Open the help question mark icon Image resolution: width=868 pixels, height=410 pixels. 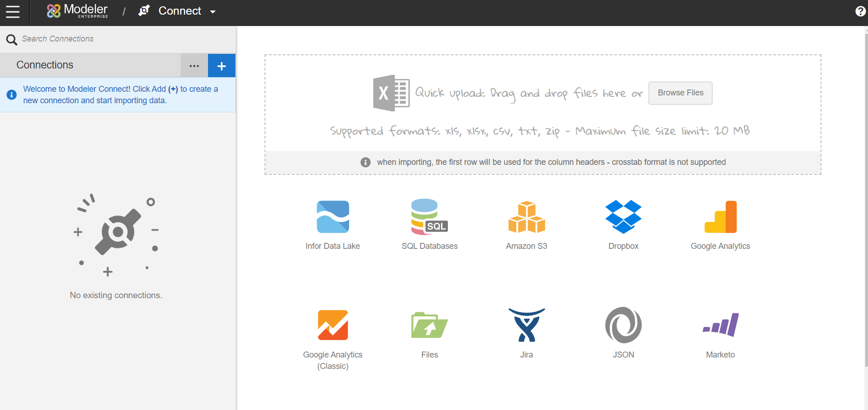click(x=860, y=11)
